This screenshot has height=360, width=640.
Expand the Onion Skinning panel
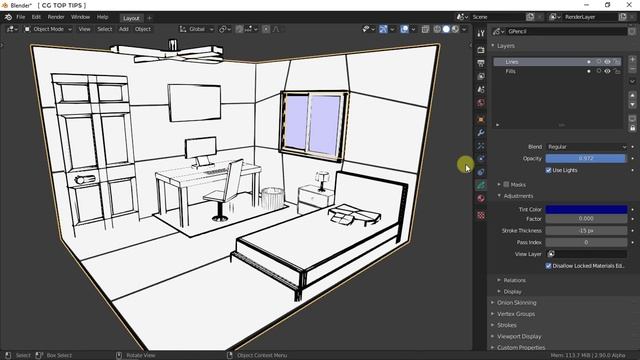[493, 303]
